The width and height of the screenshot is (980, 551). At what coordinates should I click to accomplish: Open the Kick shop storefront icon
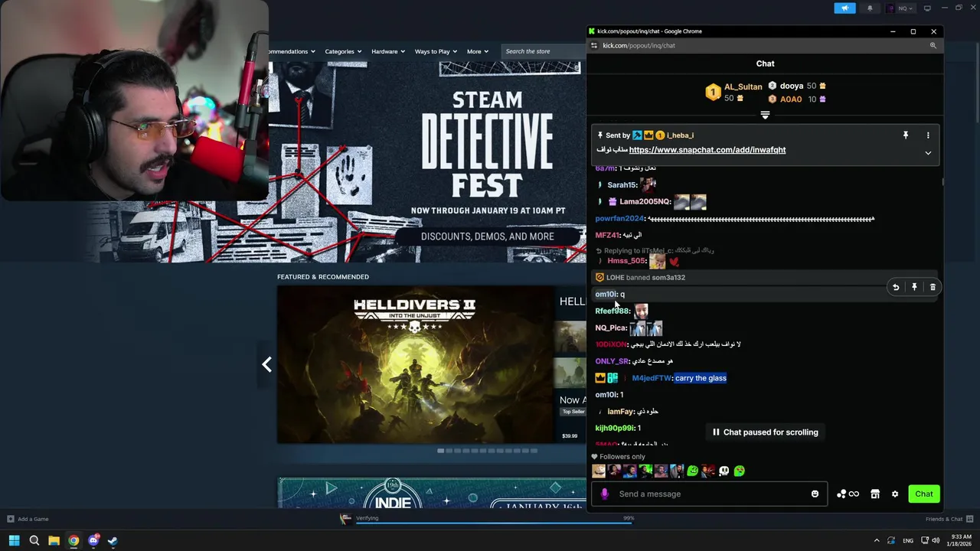875,494
